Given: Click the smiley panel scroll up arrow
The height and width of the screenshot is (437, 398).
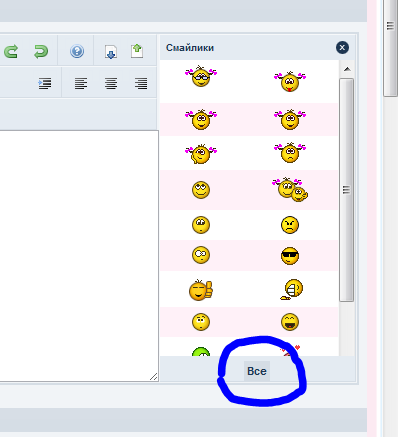Looking at the screenshot, I should 347,69.
